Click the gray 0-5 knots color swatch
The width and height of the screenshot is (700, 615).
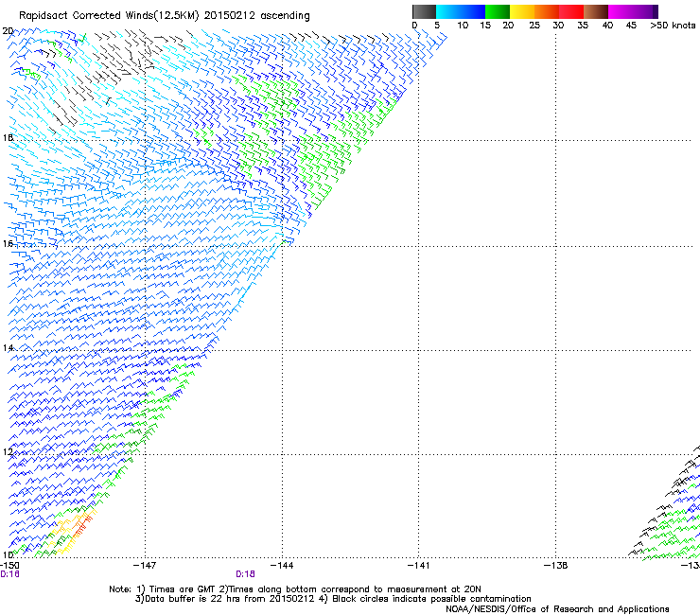coord(424,11)
